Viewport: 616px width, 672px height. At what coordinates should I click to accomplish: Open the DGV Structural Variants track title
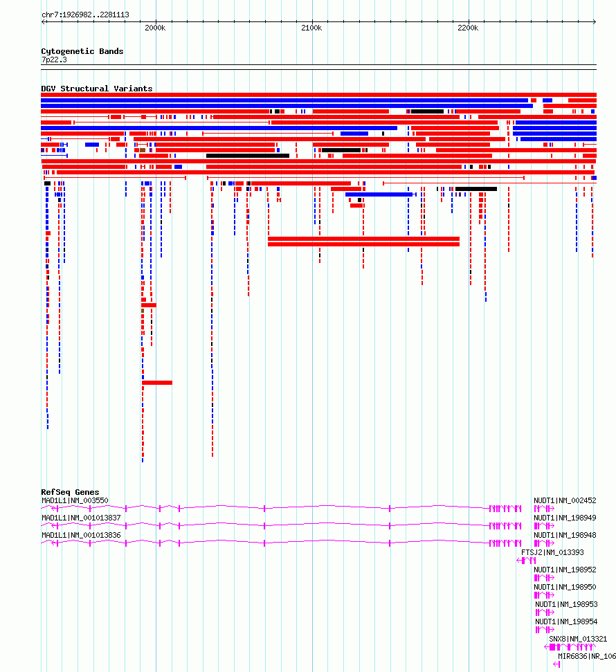coord(97,89)
